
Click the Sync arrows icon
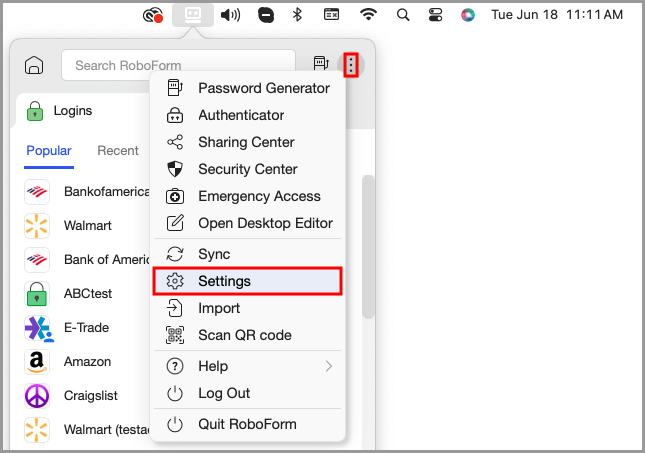click(175, 254)
